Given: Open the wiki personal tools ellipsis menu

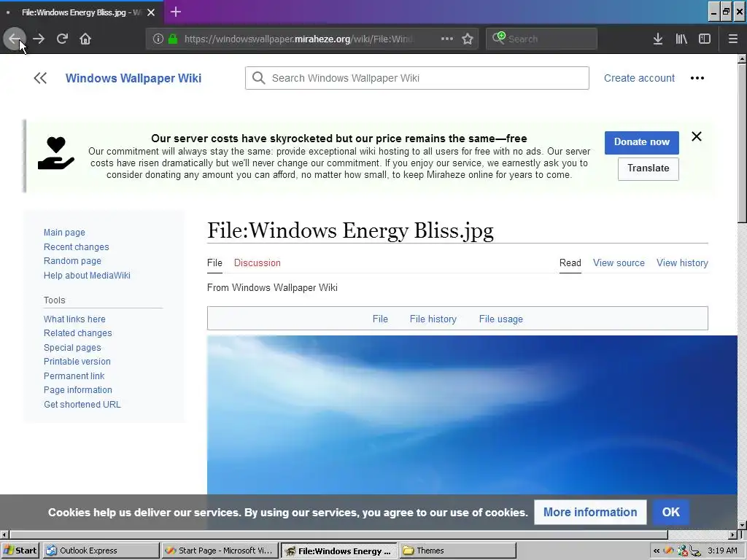Looking at the screenshot, I should point(697,78).
